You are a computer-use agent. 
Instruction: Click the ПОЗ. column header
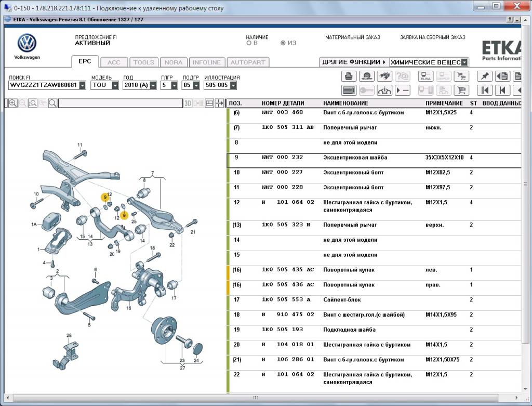click(x=235, y=103)
